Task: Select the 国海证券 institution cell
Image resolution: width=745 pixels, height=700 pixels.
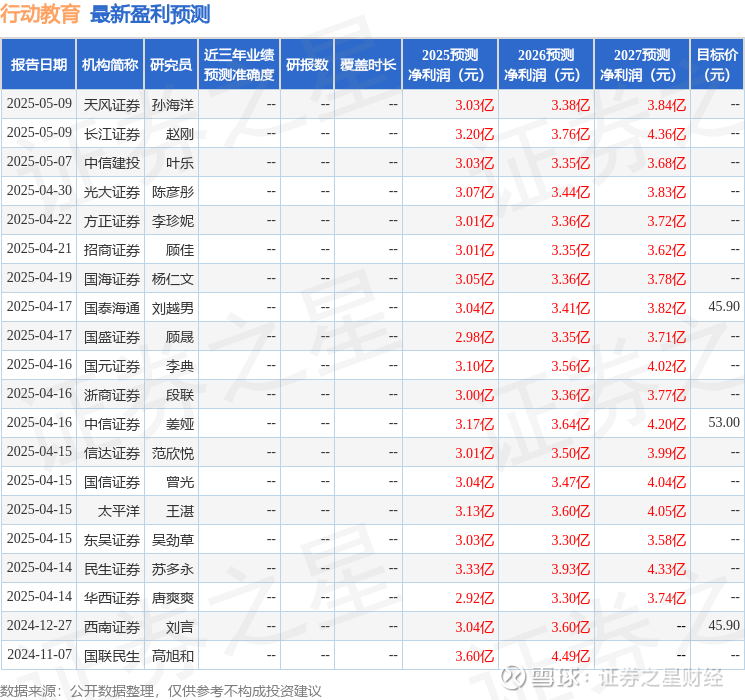Action: click(x=112, y=279)
